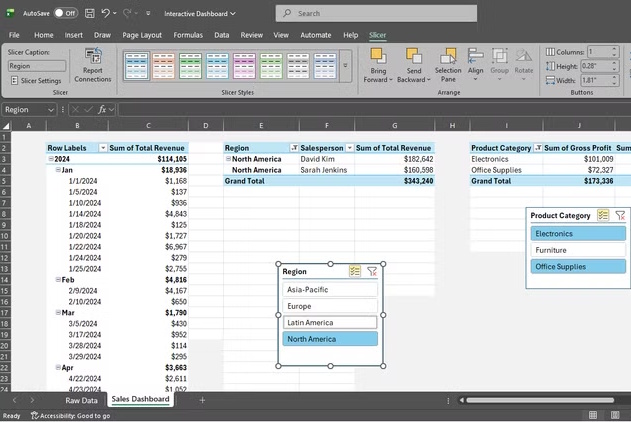Image resolution: width=631 pixels, height=422 pixels.
Task: Clear filter on Product Category slicer
Action: pyautogui.click(x=620, y=215)
